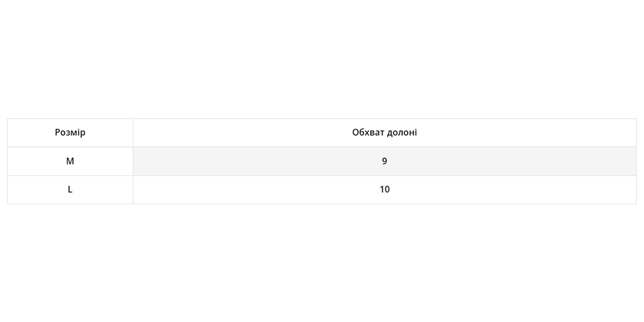Click the palm girth value 10
Viewport: 644px width, 322px height.
384,189
